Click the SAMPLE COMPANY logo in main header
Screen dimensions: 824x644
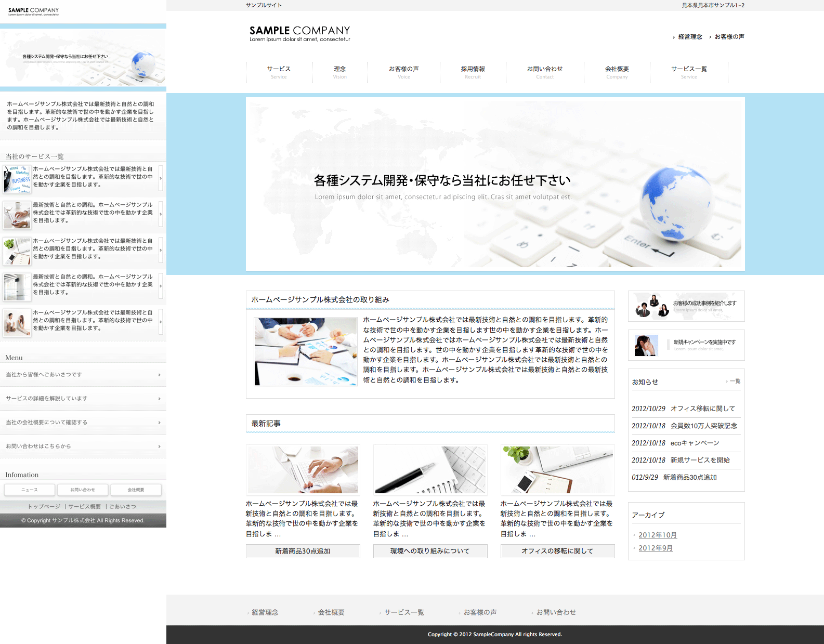[x=299, y=33]
